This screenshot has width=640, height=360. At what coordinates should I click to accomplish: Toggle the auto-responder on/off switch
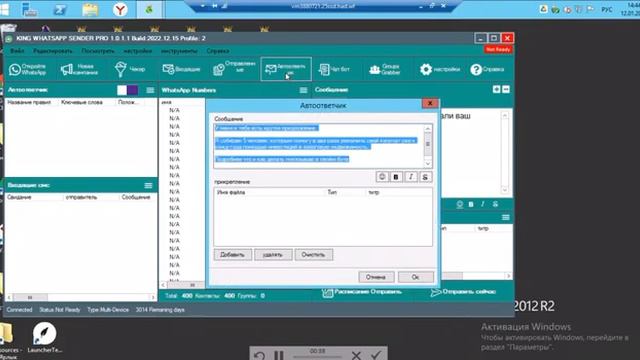click(127, 90)
